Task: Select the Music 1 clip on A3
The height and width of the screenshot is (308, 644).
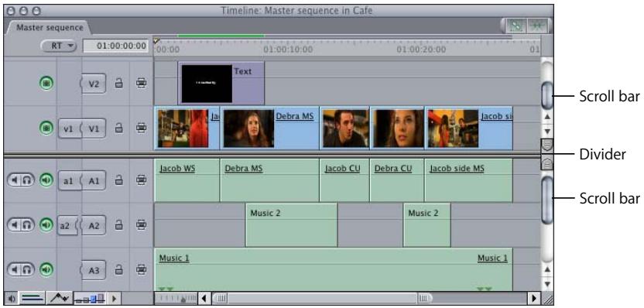Action: coord(333,269)
